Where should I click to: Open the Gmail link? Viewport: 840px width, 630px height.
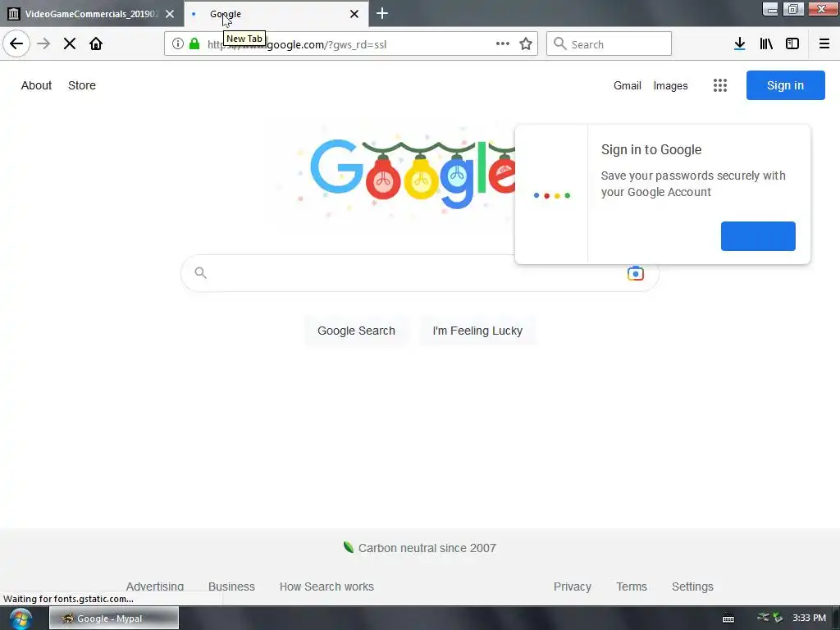628,85
